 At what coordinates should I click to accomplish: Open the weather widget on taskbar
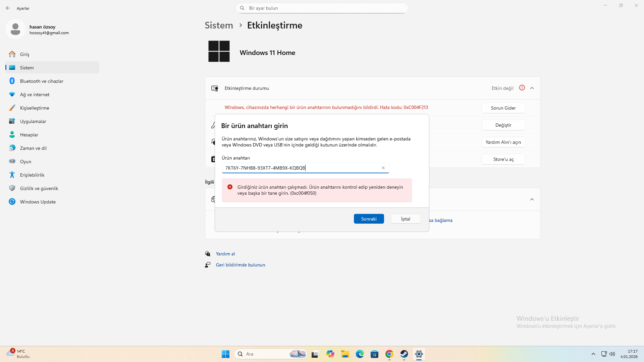click(18, 354)
